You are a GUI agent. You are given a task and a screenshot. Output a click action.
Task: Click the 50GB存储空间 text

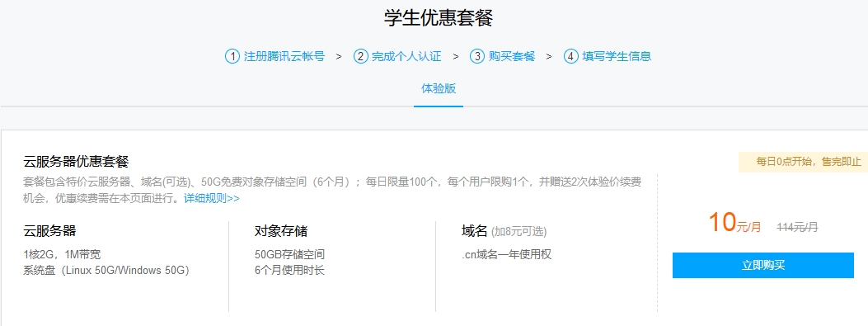pos(289,254)
